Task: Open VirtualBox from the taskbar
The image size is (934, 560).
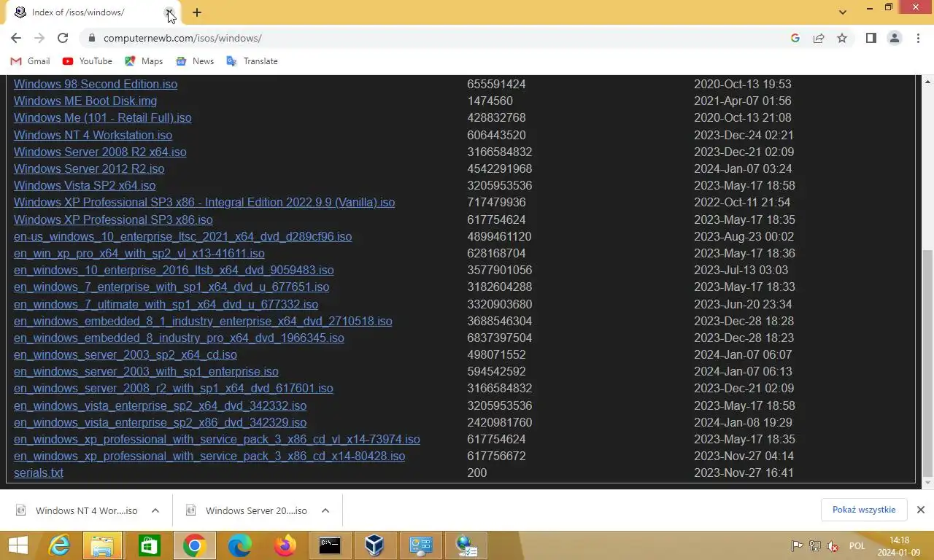Action: [x=375, y=545]
